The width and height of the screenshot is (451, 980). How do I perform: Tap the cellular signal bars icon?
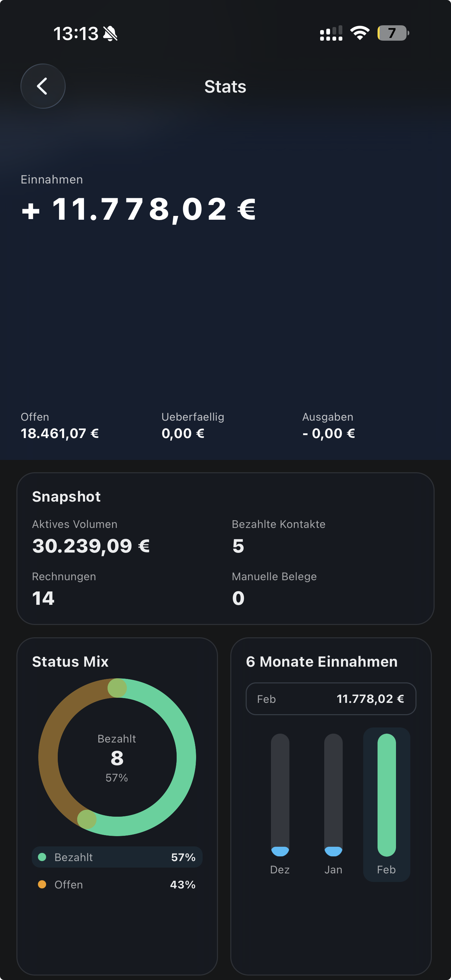[x=331, y=33]
